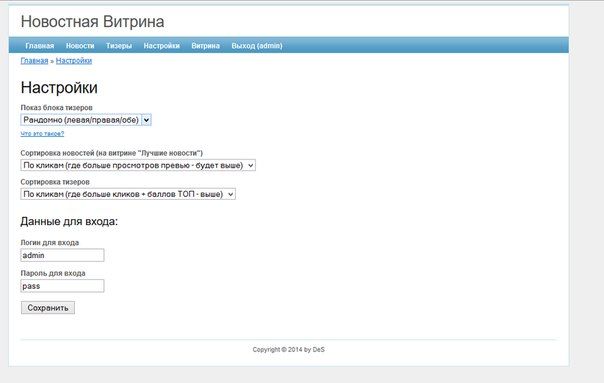Expand the Сортировка новостей dropdown

click(x=138, y=165)
